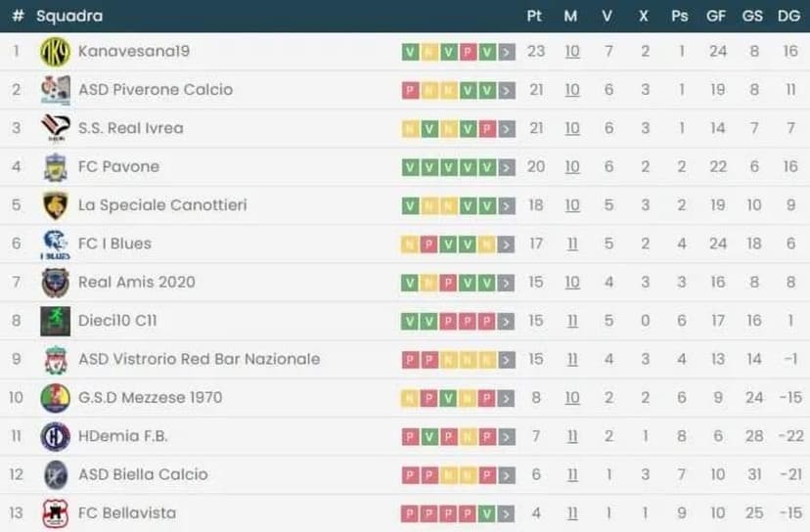Expand form arrow in Kanavesana19 row
810x532 pixels.
[506, 52]
